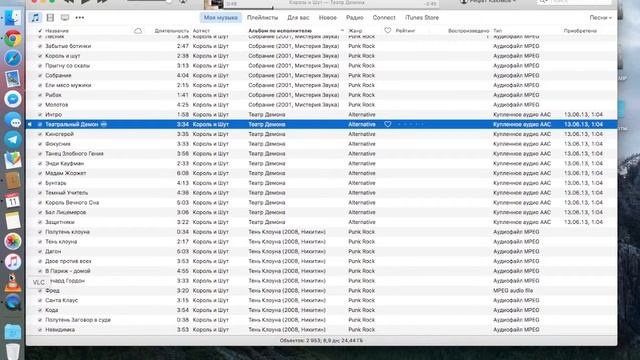Open Calendar app in the Dock
This screenshot has width=640, height=360.
pos(13,200)
